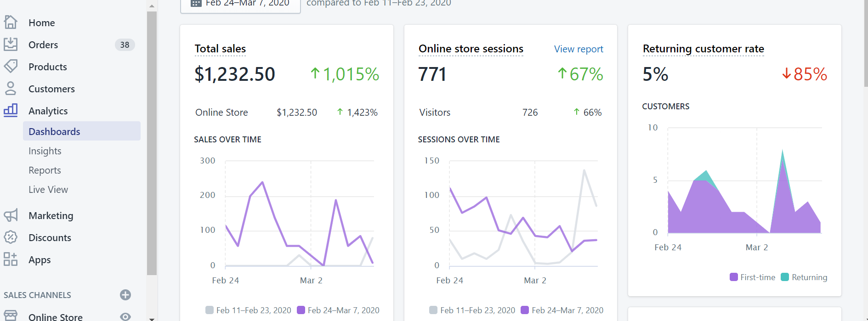Click the sidebar scroll up arrow
Screen dimensions: 868x321
(152, 6)
